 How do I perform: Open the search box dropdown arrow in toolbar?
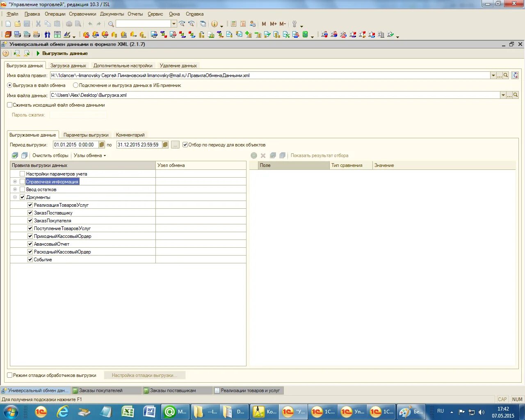pyautogui.click(x=174, y=24)
